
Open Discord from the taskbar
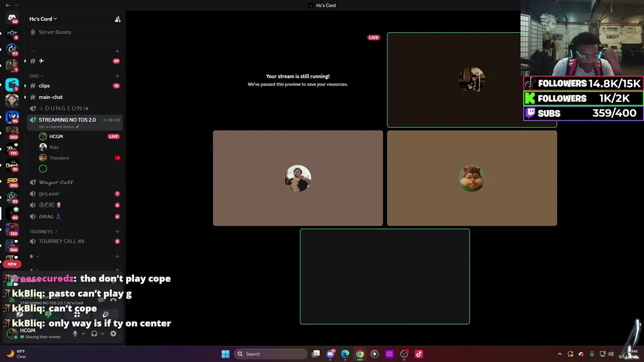(x=331, y=354)
